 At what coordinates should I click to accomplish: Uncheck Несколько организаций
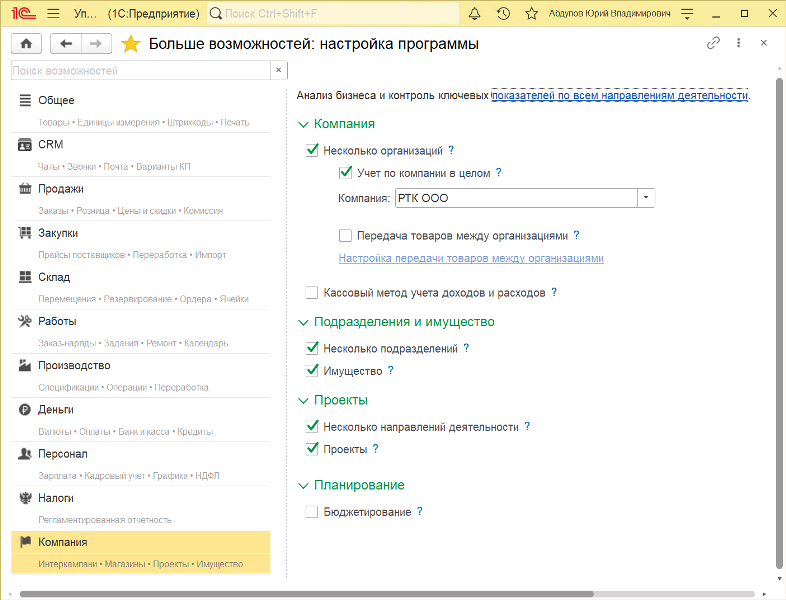[x=312, y=150]
